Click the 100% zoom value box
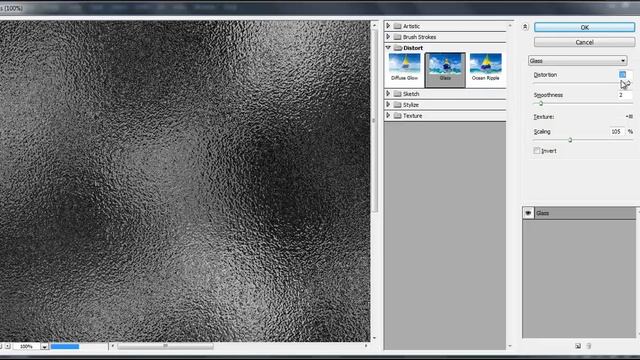Screen dimensions: 640x360 (26, 346)
